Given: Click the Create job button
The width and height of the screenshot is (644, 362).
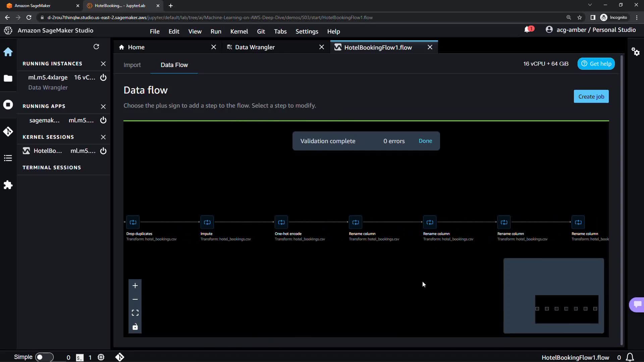Looking at the screenshot, I should [x=591, y=97].
